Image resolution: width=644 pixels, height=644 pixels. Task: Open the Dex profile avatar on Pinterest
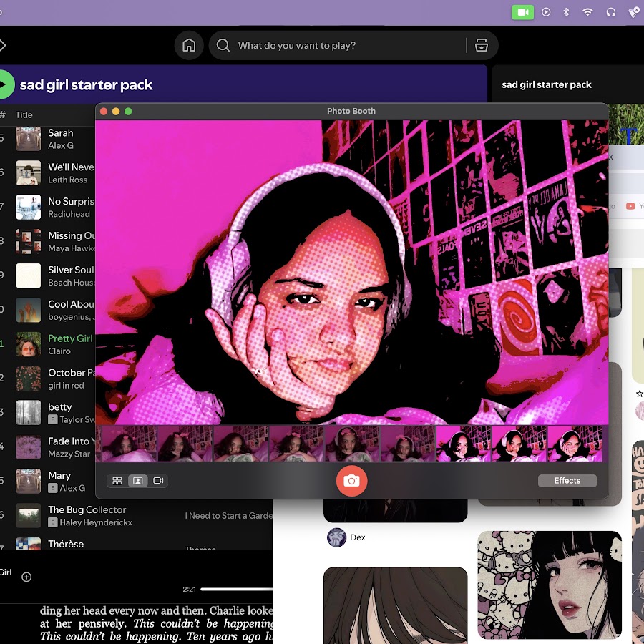[336, 537]
